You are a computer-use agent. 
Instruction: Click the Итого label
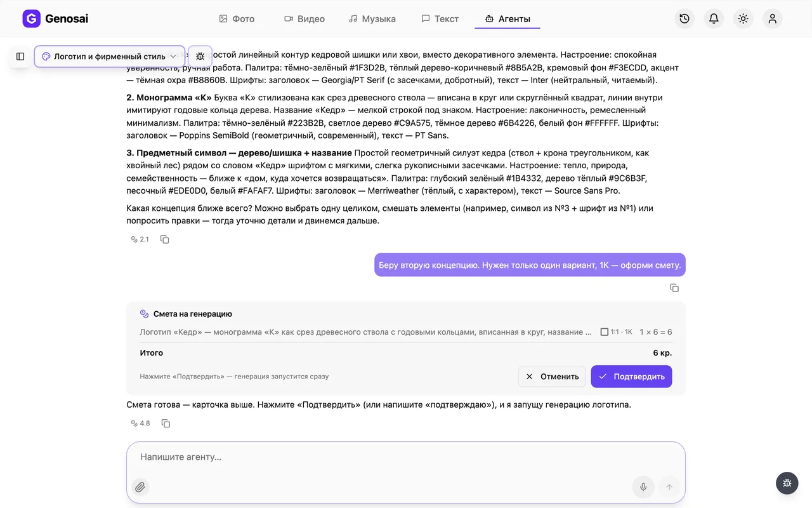pyautogui.click(x=152, y=353)
